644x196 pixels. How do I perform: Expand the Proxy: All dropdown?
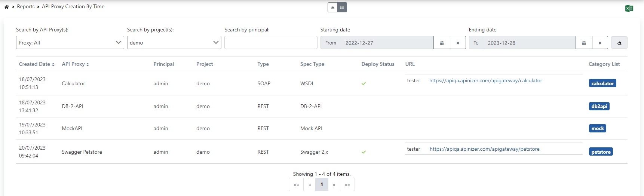pyautogui.click(x=70, y=43)
